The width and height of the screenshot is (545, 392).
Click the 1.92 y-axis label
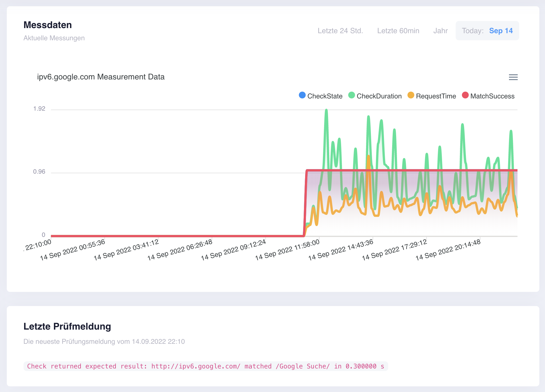[39, 109]
